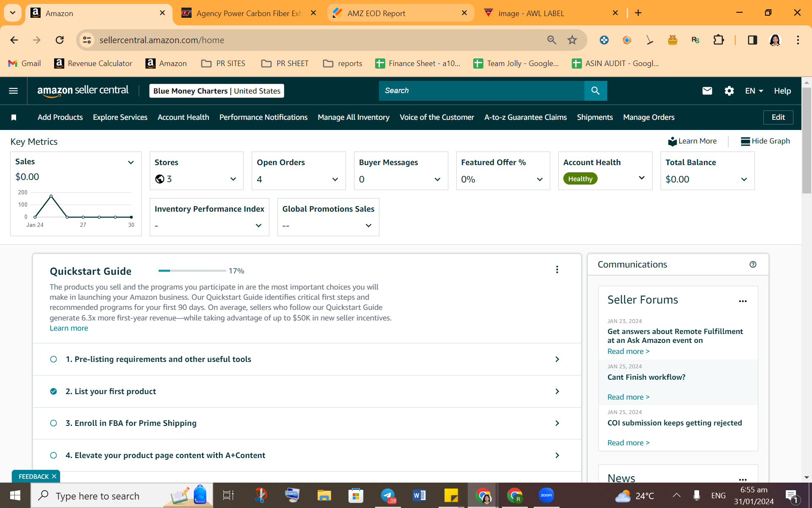812x508 pixels.
Task: Open the Windows Start menu
Action: pyautogui.click(x=15, y=495)
